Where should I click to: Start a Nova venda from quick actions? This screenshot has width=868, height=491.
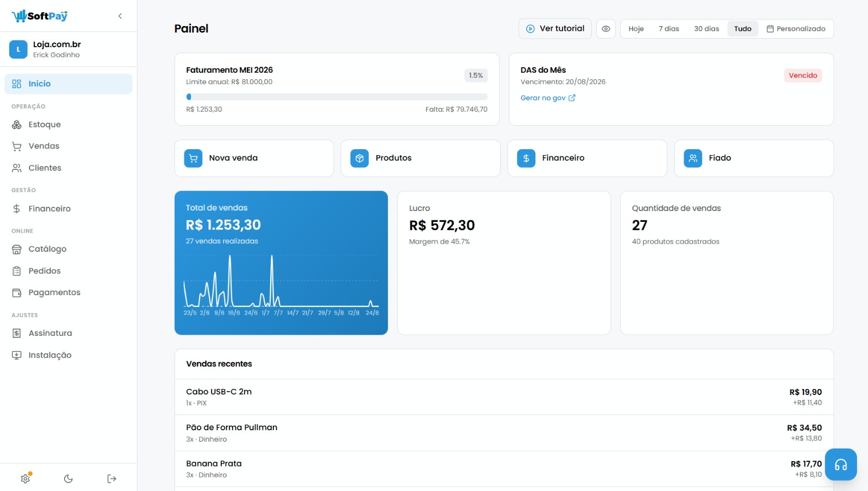254,158
